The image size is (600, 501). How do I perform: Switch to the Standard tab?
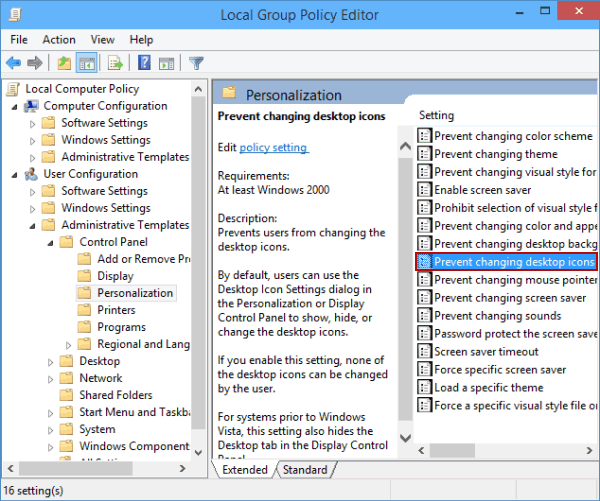coord(304,469)
